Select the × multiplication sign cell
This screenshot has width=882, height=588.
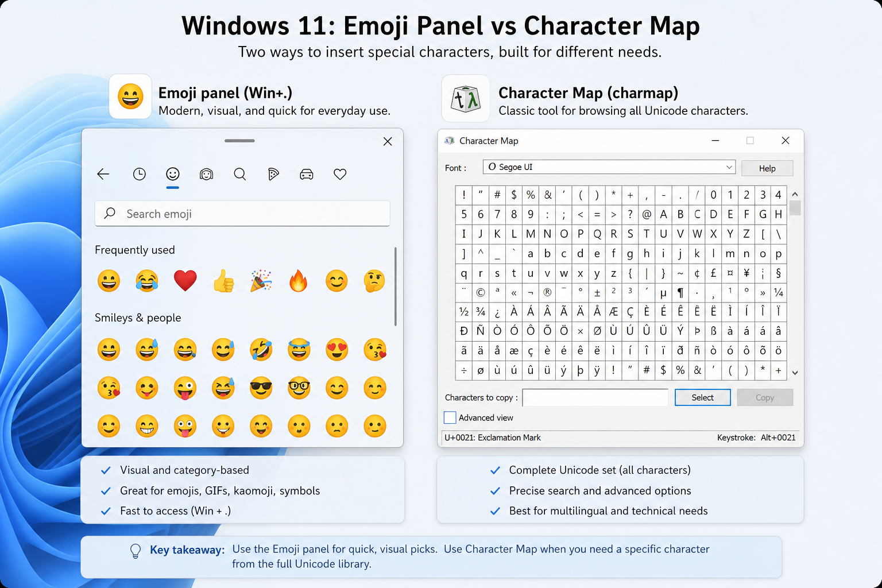pos(580,331)
